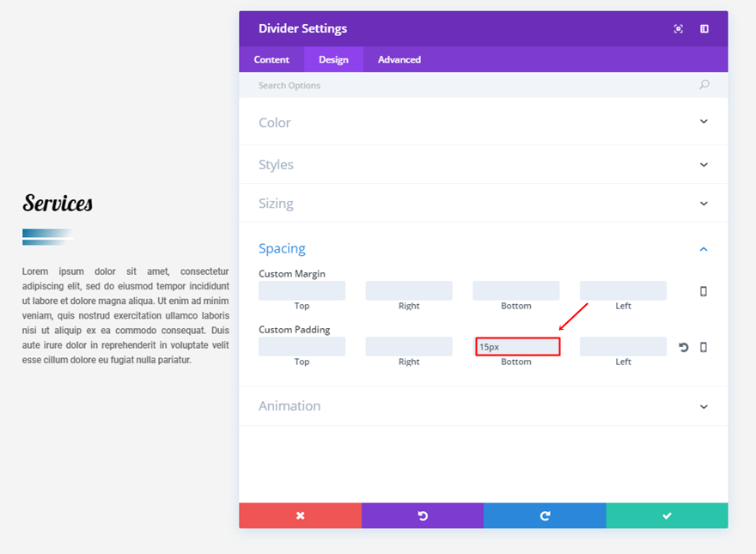Redo with the blue bottom button
This screenshot has height=554, width=756.
pos(545,515)
